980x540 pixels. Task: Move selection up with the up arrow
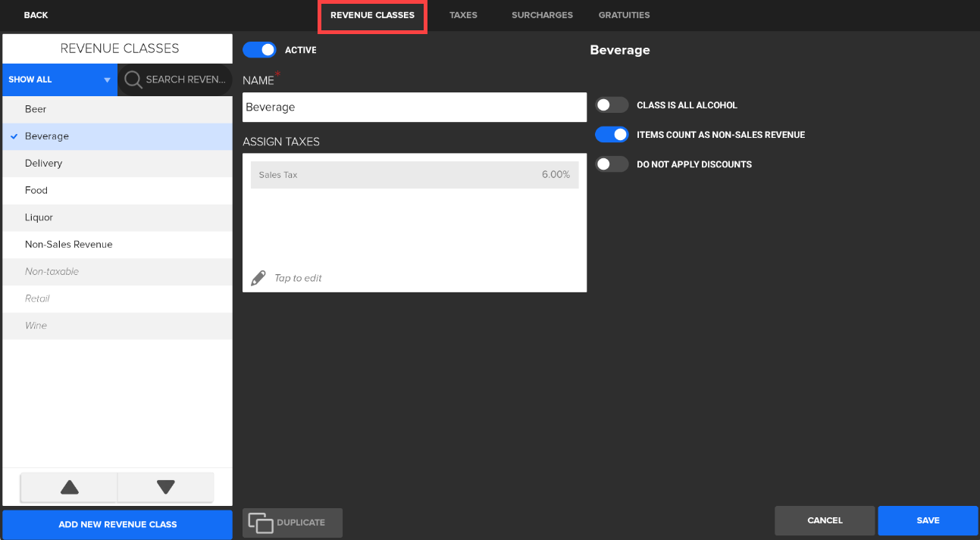[x=69, y=487]
